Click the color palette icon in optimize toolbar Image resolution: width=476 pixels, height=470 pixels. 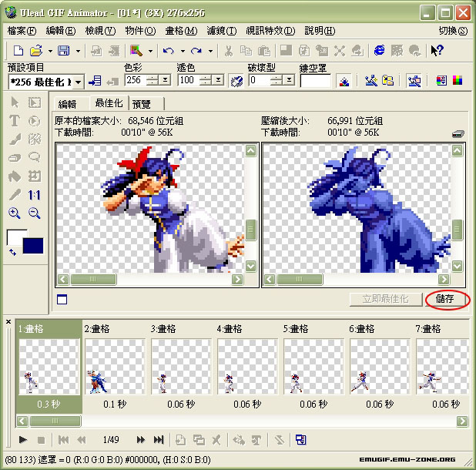pos(458,80)
